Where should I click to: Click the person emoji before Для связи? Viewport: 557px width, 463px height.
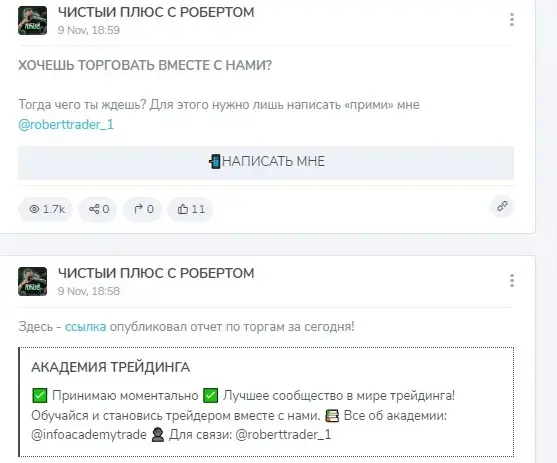tap(158, 435)
